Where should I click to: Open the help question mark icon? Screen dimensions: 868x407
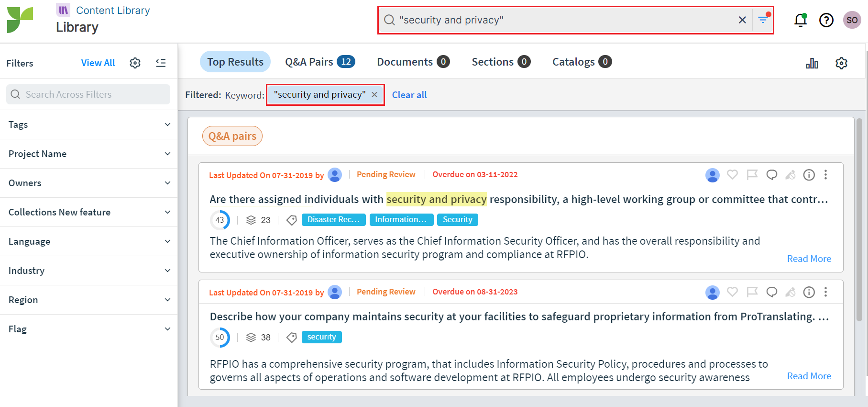826,20
